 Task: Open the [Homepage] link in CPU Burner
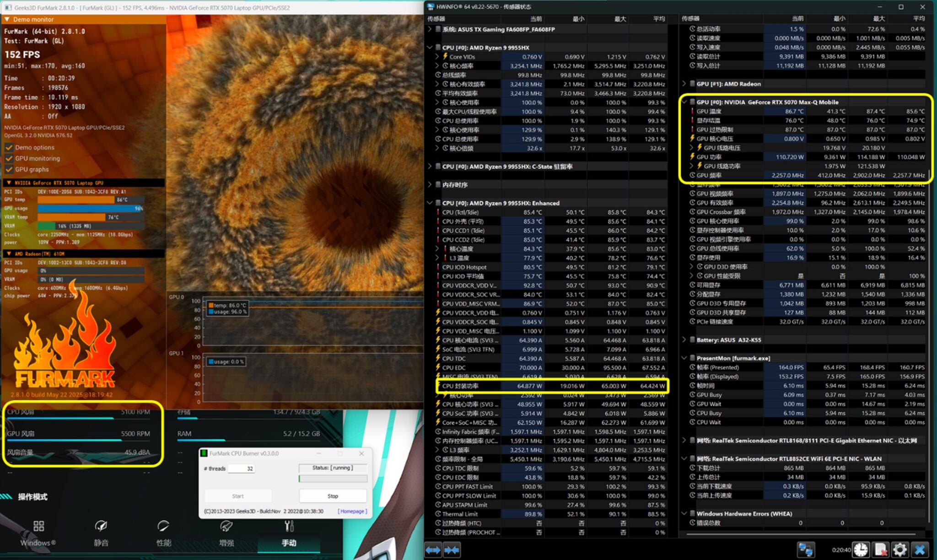coord(352,512)
